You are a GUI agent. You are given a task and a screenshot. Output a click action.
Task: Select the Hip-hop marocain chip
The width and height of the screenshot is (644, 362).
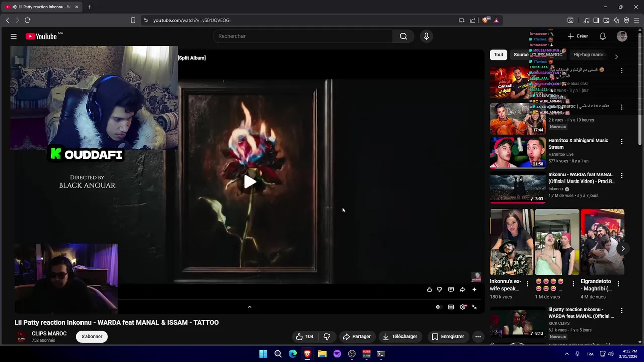coord(589,55)
